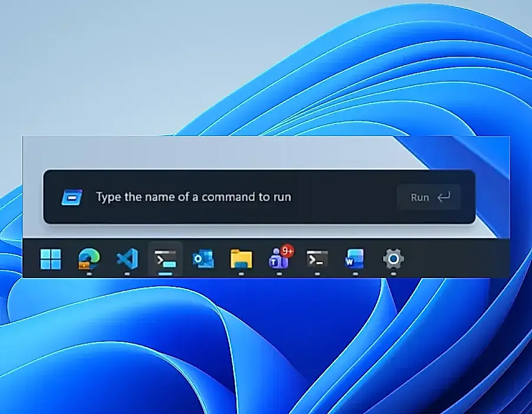Open Microsoft Teams with 9+ badge

click(280, 257)
